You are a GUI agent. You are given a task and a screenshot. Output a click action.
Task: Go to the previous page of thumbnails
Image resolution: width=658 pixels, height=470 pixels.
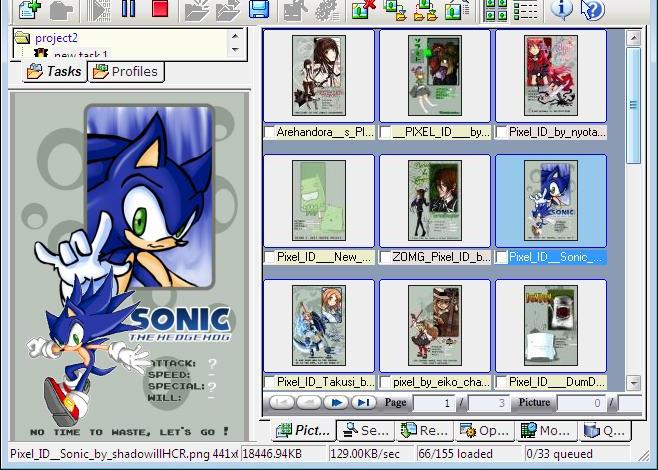[x=309, y=402]
